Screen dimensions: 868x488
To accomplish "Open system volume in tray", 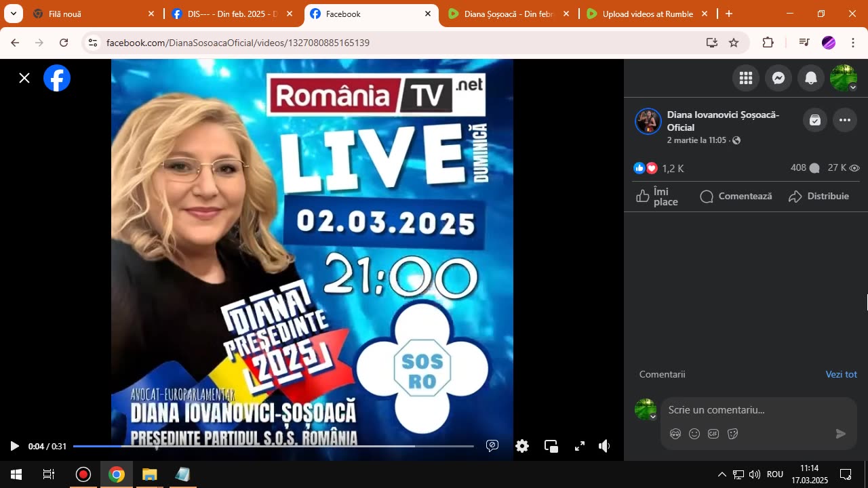I will pos(755,474).
